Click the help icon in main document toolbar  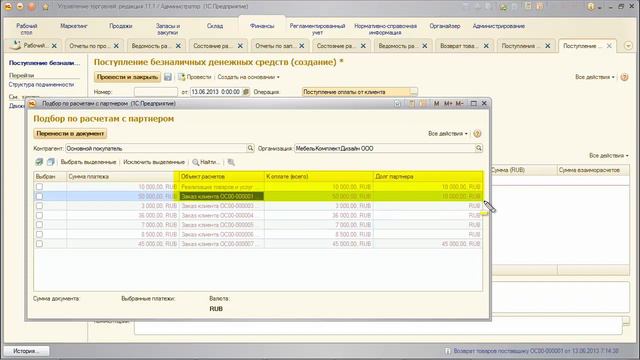point(624,77)
